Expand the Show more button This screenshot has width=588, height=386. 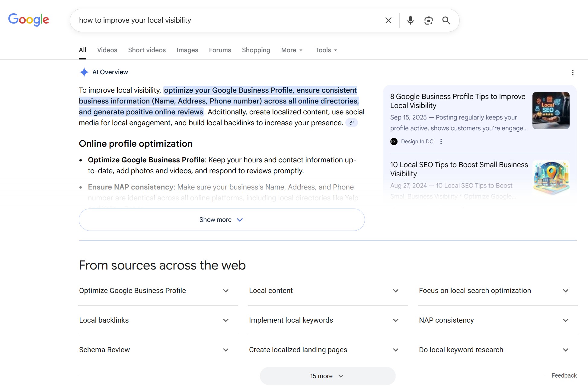[222, 220]
